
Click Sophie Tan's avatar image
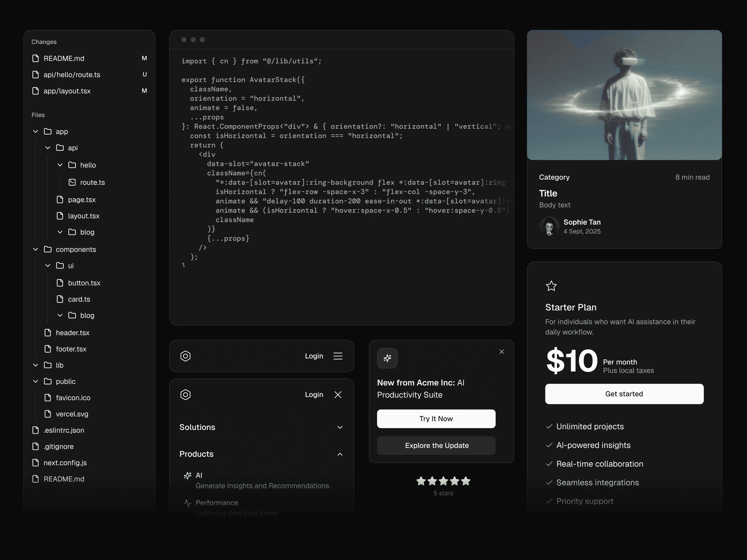549,226
